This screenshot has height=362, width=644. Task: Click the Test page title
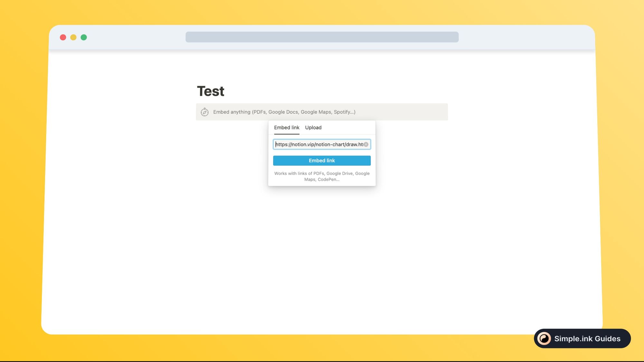pos(211,91)
